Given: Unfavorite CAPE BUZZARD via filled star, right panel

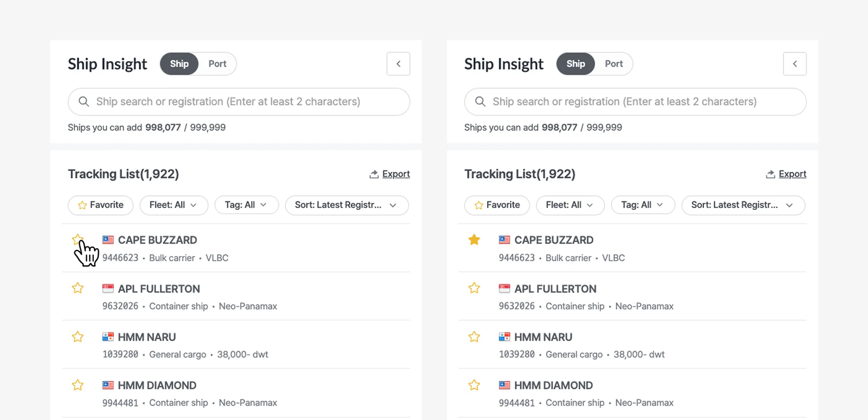Looking at the screenshot, I should tap(474, 240).
